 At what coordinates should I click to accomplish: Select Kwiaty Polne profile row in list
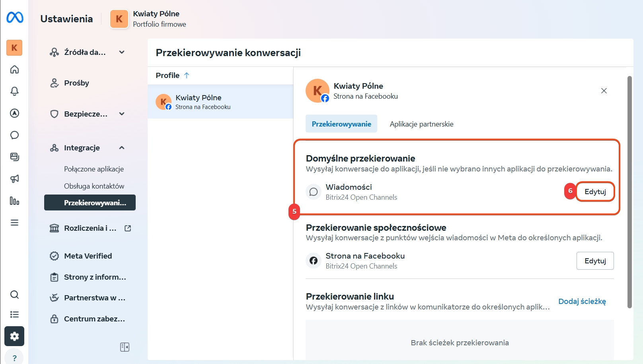220,101
